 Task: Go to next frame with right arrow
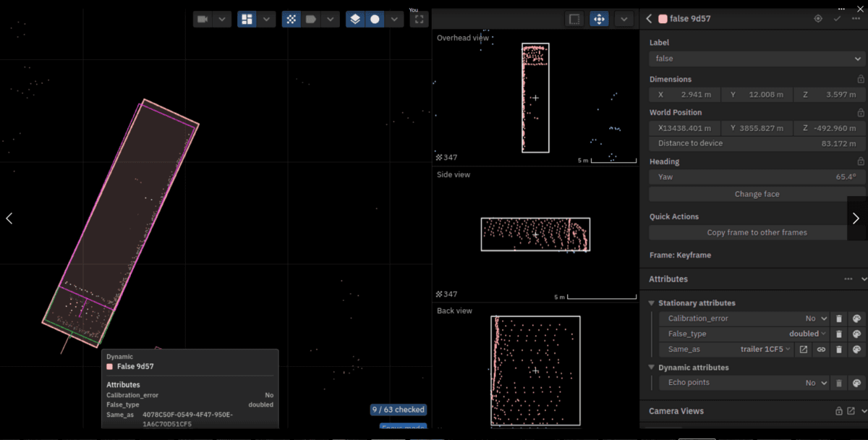(856, 218)
